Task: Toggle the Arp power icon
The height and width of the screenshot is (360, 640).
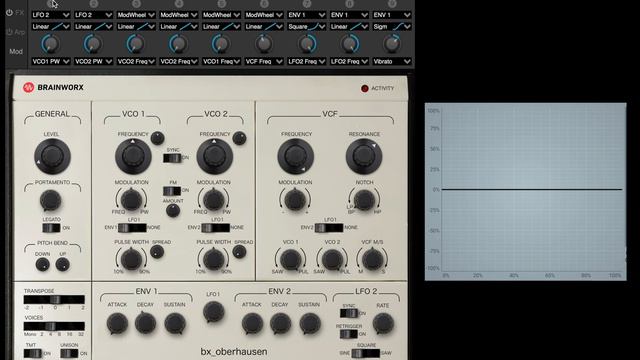Action: click(x=9, y=32)
